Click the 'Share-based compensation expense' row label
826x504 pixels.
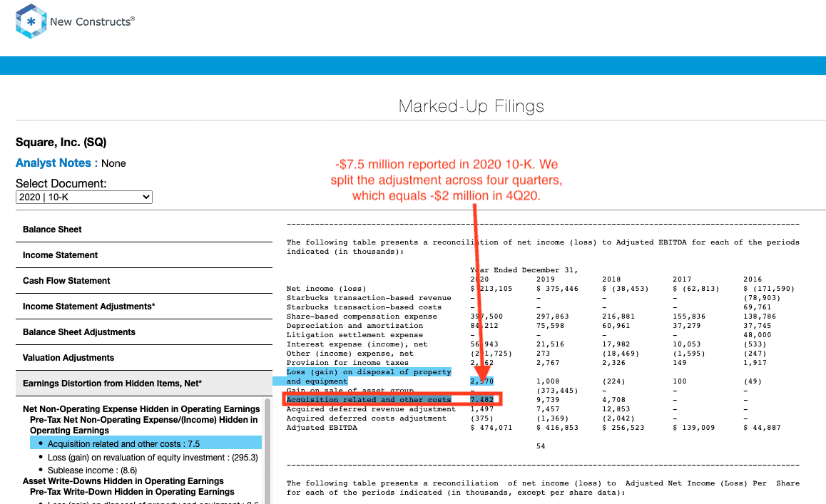(x=362, y=317)
